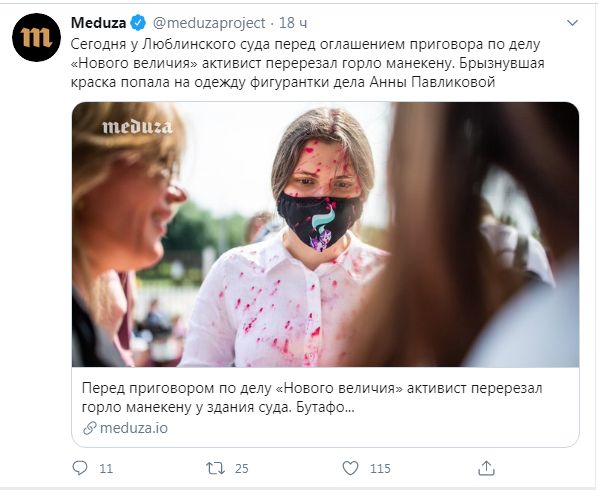Click the chain link icon beside meduza.io
This screenshot has height=490, width=598.
pos(90,428)
